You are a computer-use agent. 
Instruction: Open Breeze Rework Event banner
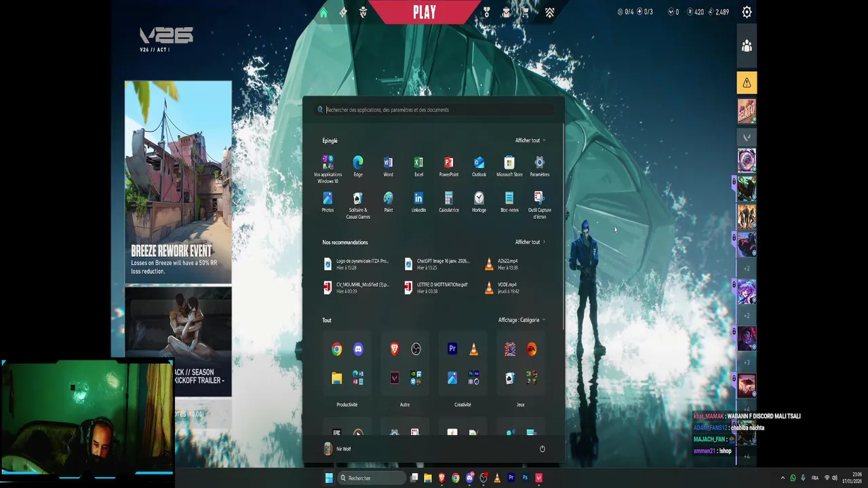178,182
